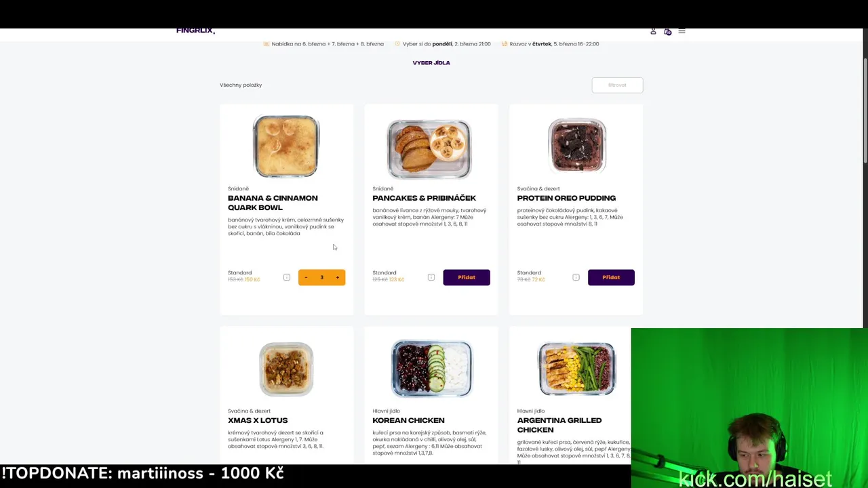Show info icon for Pancakes & Pribináček
The image size is (868, 488).
(x=431, y=277)
